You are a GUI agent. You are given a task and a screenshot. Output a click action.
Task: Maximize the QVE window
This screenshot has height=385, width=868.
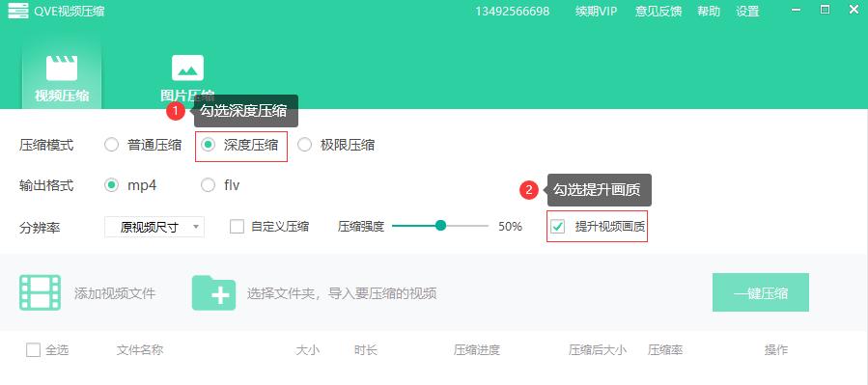click(825, 10)
